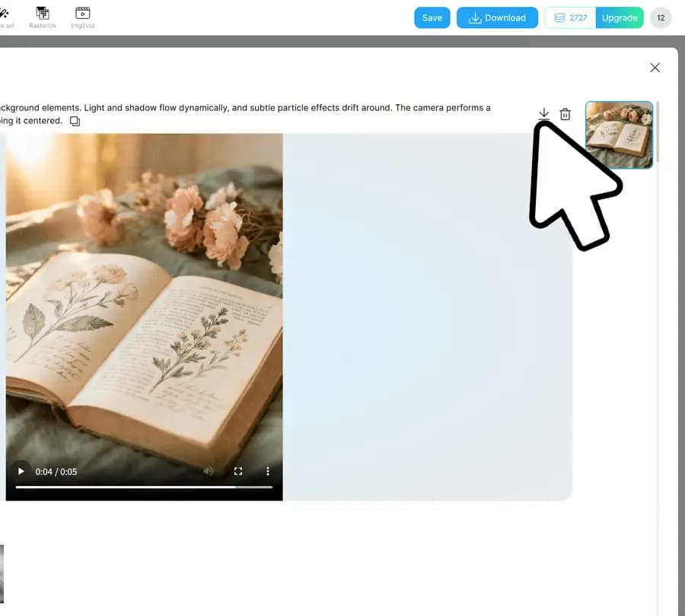The width and height of the screenshot is (685, 616).
Task: Open the video player three-dot options menu
Action: point(267,472)
